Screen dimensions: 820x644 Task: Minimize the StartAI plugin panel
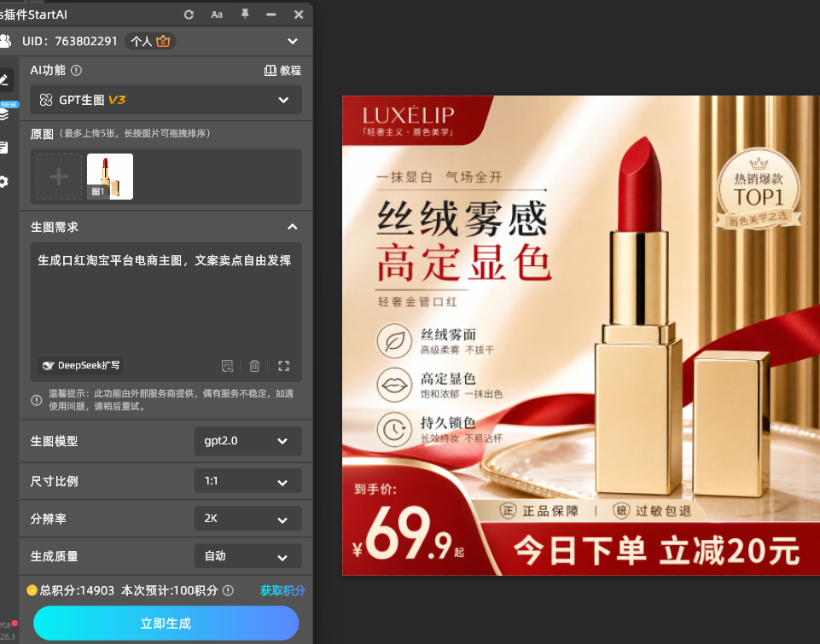tap(270, 15)
